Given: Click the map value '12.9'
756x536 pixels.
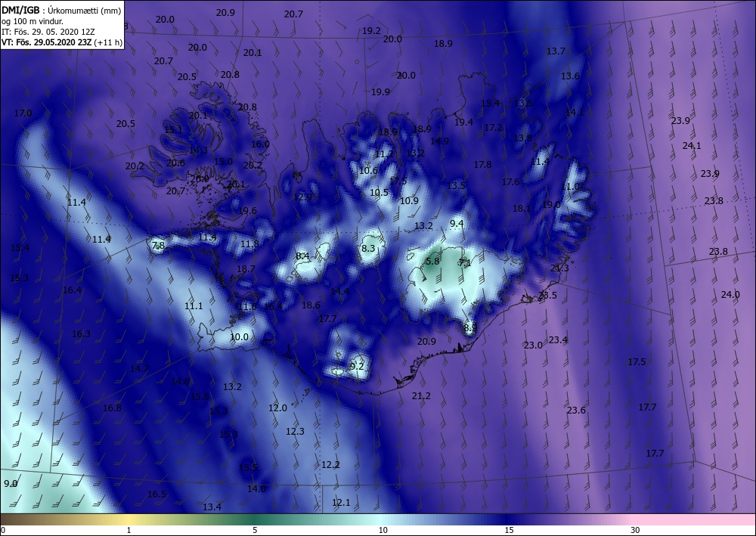Looking at the screenshot, I should (302, 197).
